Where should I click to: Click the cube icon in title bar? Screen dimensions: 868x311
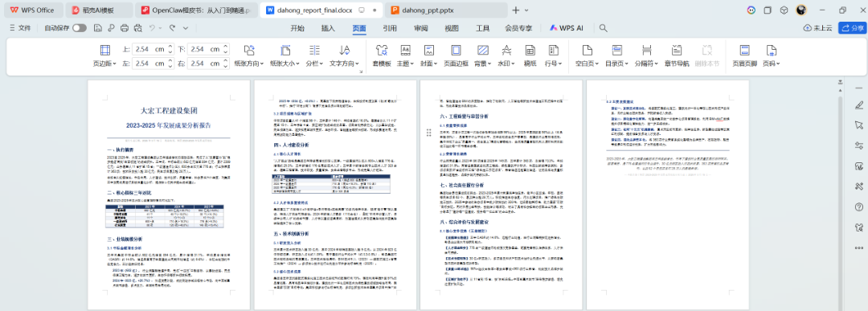point(784,10)
